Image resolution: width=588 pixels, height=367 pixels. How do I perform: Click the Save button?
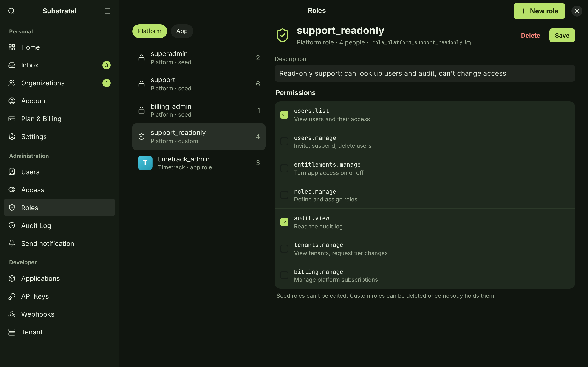tap(562, 35)
